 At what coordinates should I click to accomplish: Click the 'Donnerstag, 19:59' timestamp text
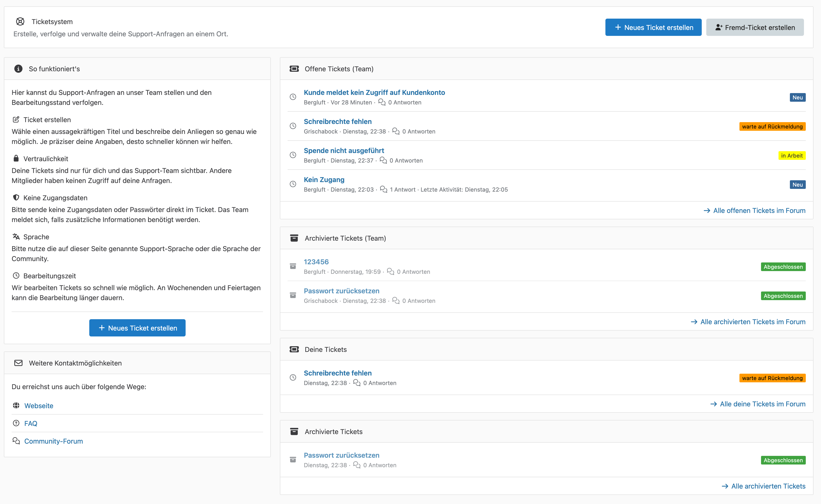pos(356,272)
